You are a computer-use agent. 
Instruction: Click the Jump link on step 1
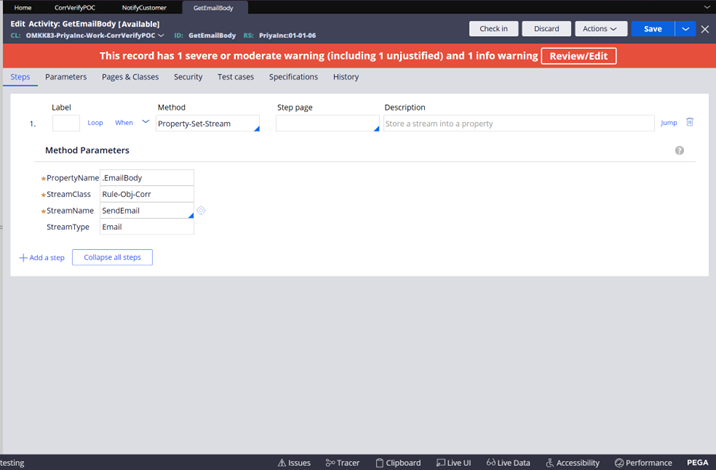[x=669, y=122]
